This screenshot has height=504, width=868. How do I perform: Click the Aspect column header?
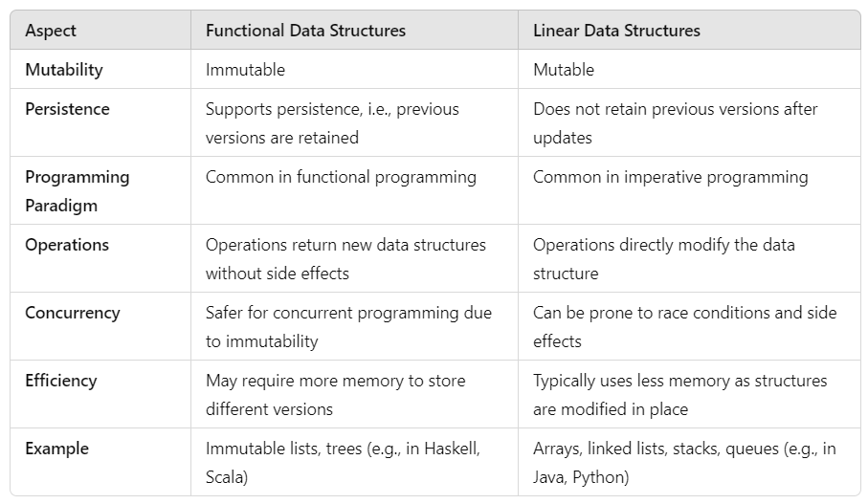coord(51,31)
